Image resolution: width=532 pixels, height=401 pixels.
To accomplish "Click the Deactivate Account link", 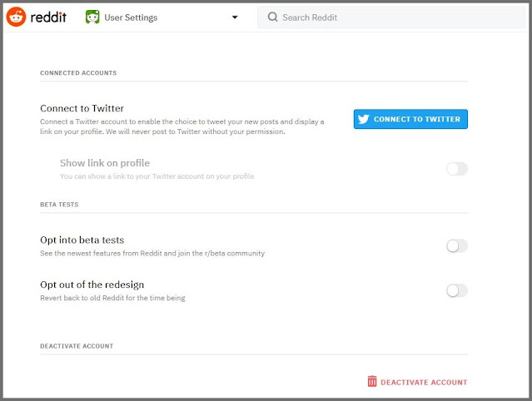I will (424, 383).
